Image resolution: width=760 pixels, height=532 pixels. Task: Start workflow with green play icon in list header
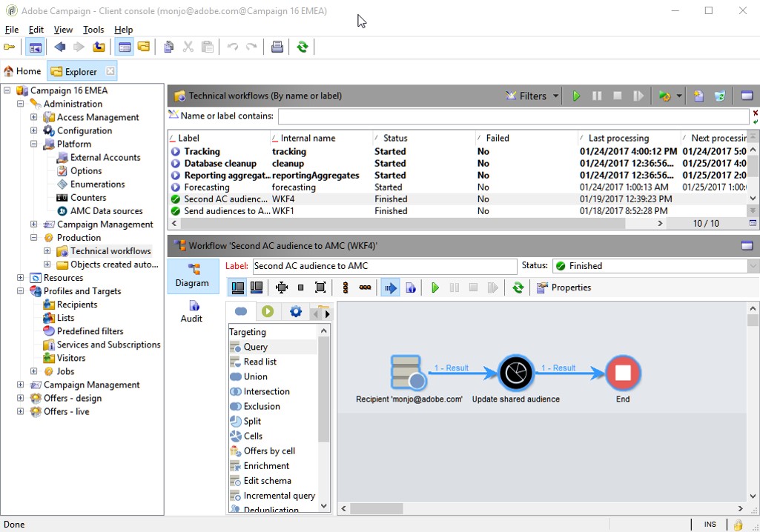click(x=576, y=96)
